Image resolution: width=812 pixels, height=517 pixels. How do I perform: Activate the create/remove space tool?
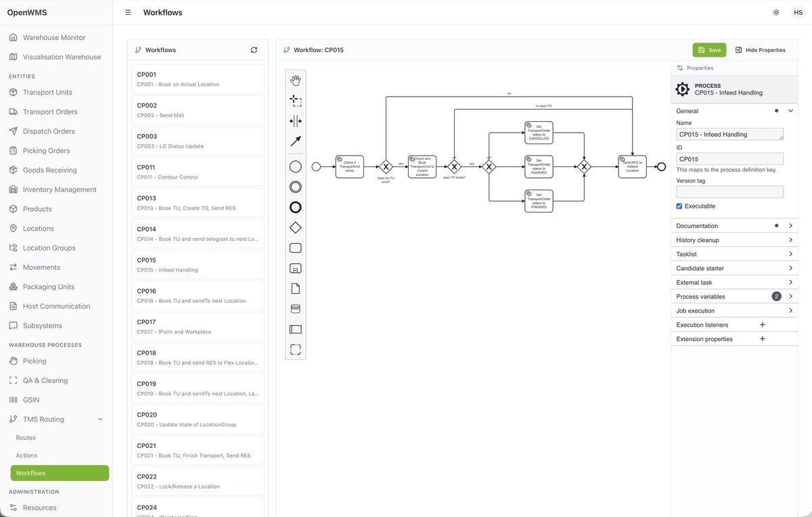[296, 121]
